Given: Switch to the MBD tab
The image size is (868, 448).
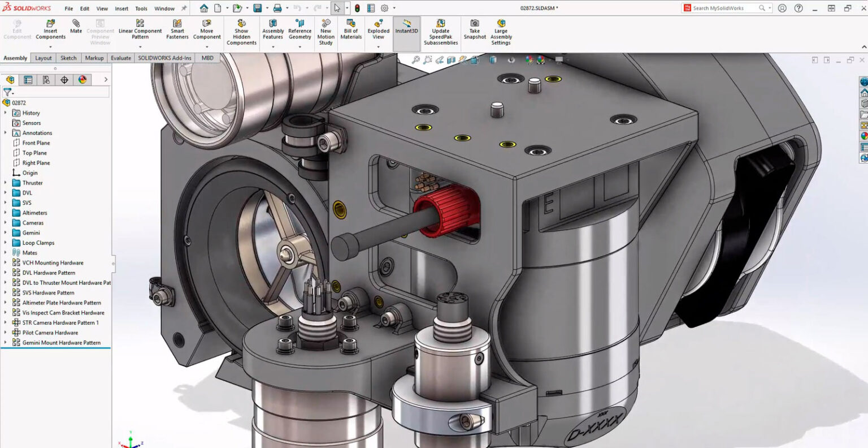Looking at the screenshot, I should (207, 58).
